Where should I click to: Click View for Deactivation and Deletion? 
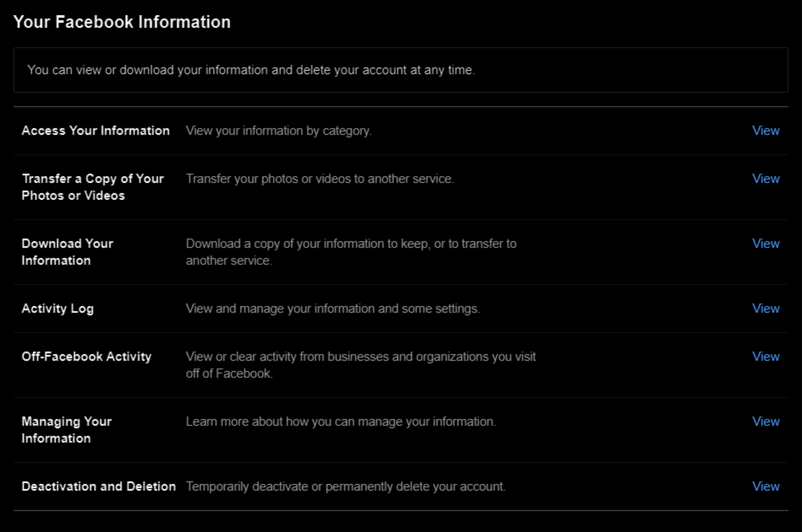coord(766,486)
